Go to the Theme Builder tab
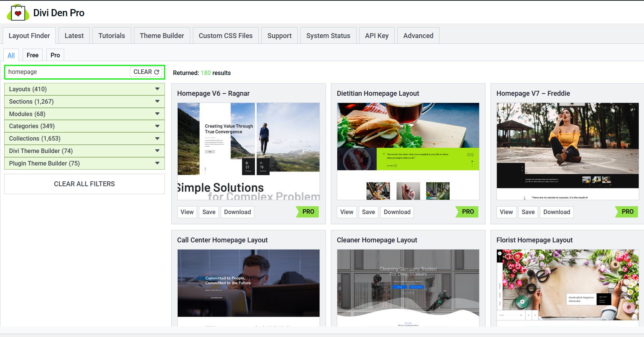This screenshot has width=644, height=337. tap(162, 36)
